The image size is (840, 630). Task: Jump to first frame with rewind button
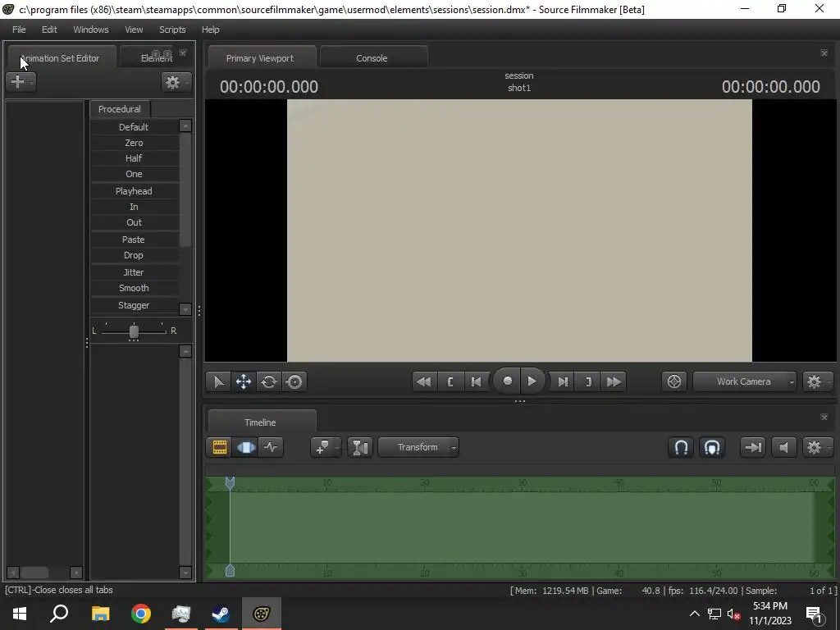pos(424,382)
